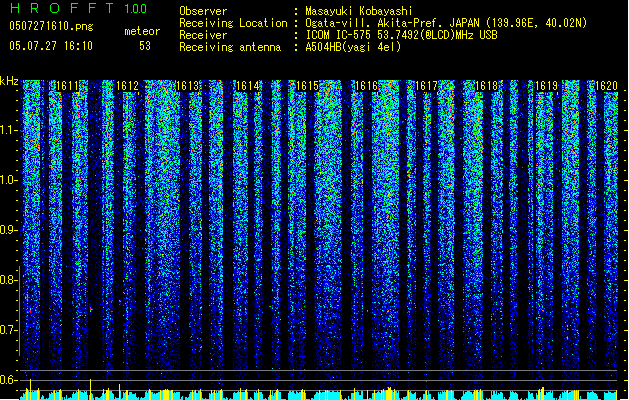Viewport: 629px width, 400px height.
Task: Select the Ogata-vill. Akita-Pref. JAPAN location text
Action: (446, 23)
